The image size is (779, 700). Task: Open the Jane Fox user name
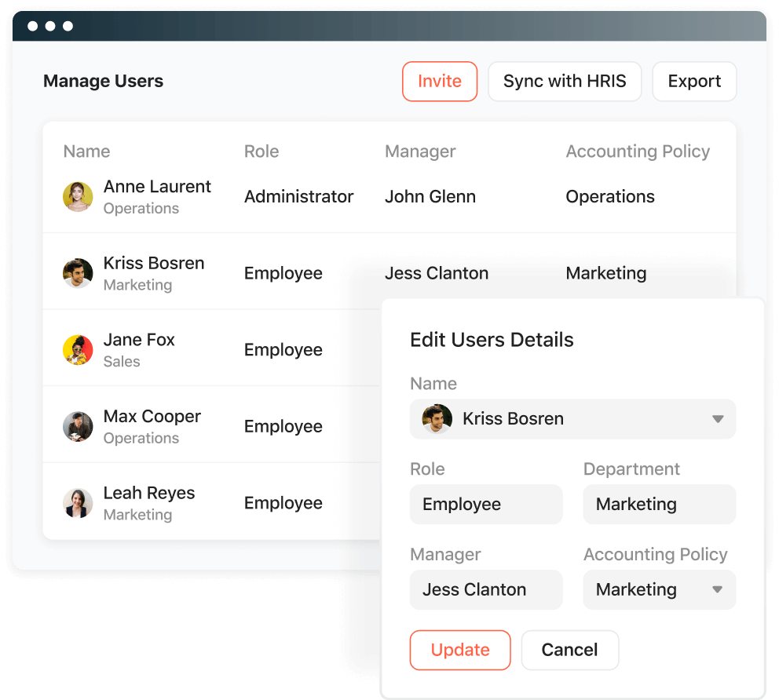[139, 340]
